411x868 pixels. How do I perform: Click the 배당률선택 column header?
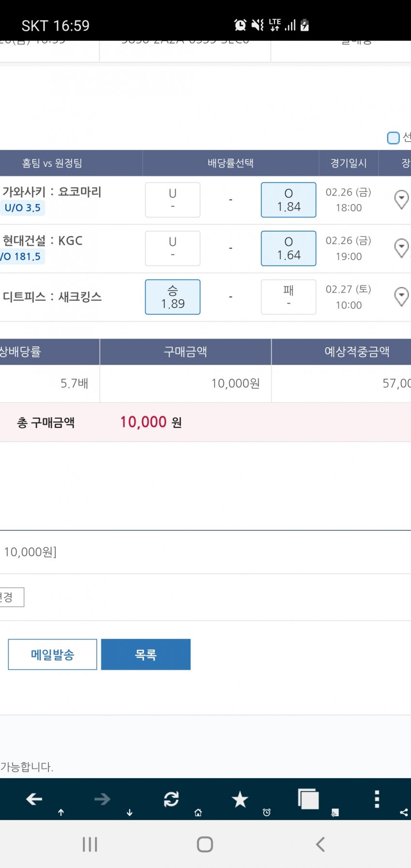tap(231, 163)
